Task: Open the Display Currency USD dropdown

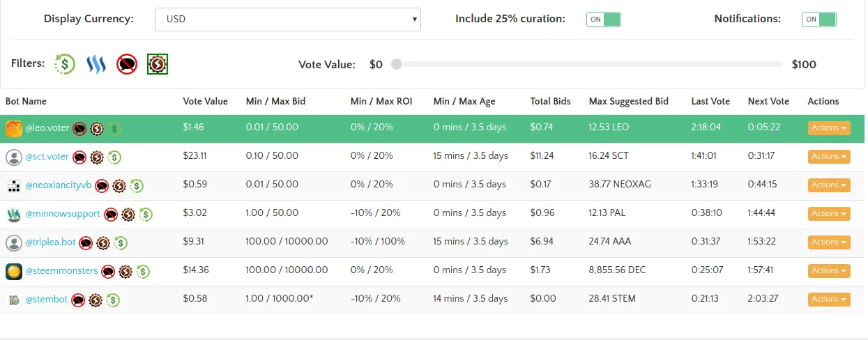Action: (287, 20)
